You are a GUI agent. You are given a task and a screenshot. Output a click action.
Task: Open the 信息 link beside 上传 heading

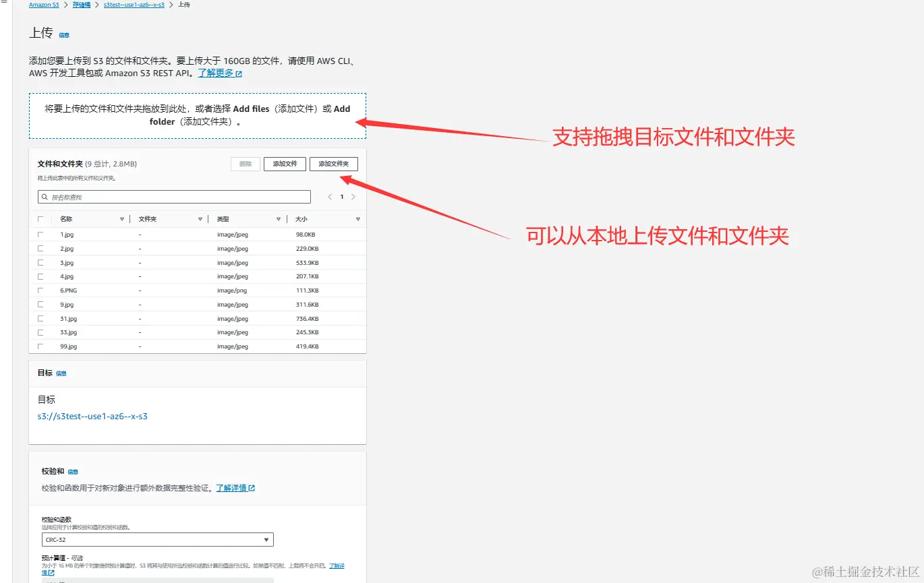tap(64, 35)
